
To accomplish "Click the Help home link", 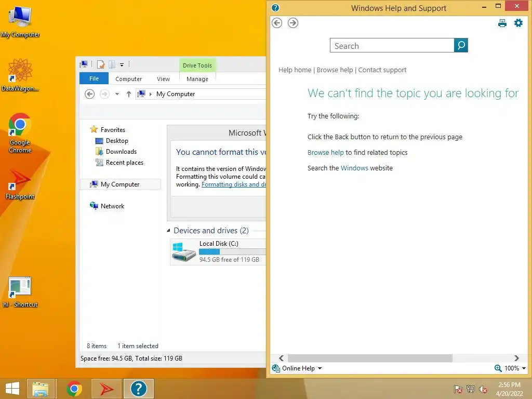I will pos(295,70).
